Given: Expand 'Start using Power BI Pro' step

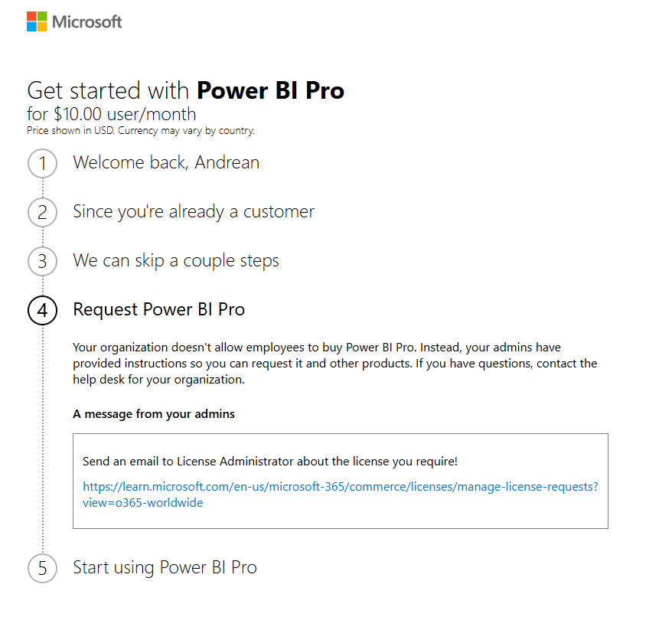Looking at the screenshot, I should tap(165, 567).
